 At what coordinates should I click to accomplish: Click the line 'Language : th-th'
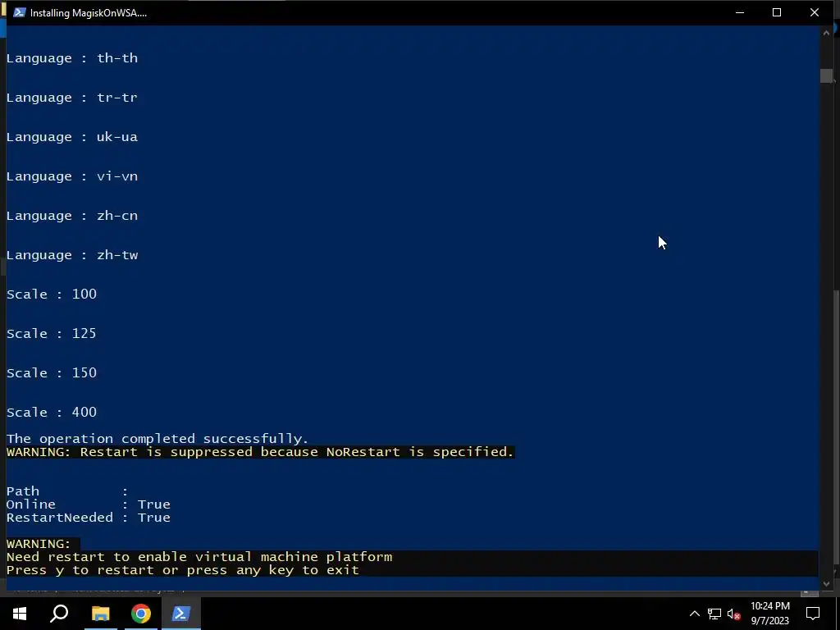click(x=72, y=58)
